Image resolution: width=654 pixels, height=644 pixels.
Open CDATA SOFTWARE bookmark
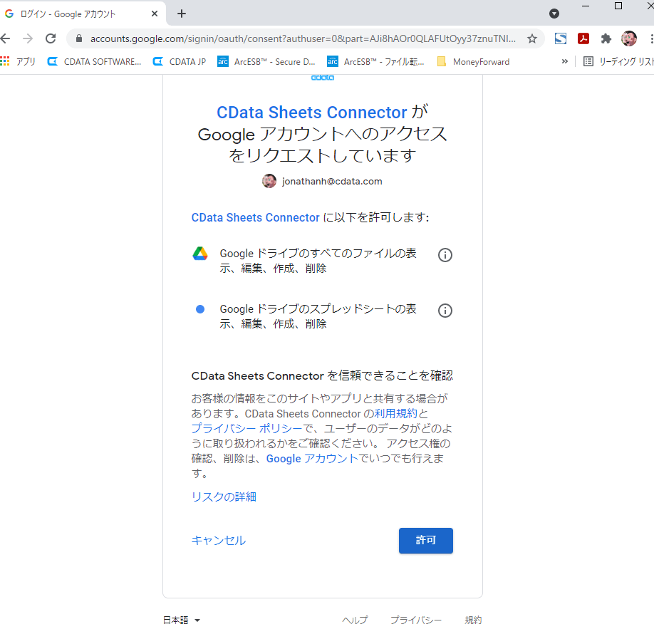click(94, 62)
